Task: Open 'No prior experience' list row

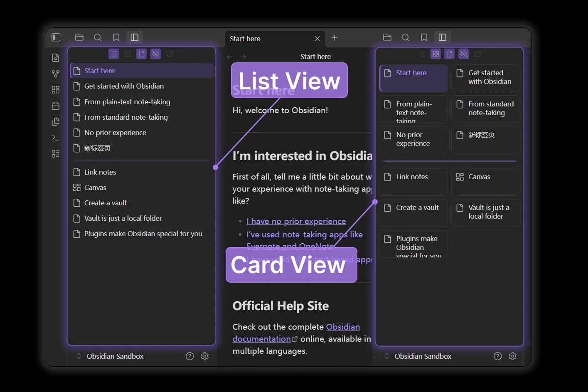Action: (x=142, y=133)
